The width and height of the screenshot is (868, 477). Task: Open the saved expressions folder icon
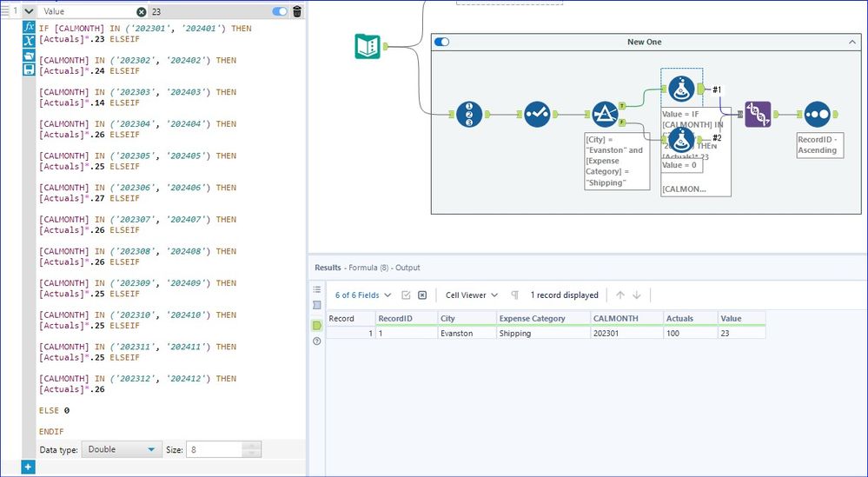29,55
